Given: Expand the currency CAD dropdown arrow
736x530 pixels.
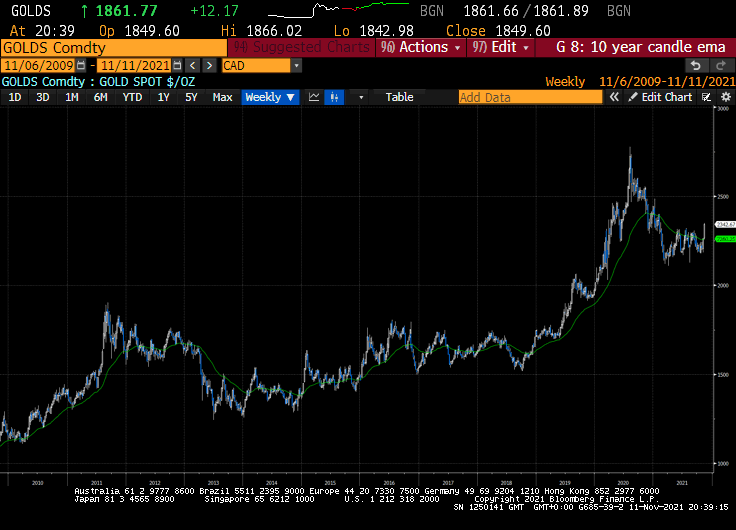Looking at the screenshot, I should [296, 65].
